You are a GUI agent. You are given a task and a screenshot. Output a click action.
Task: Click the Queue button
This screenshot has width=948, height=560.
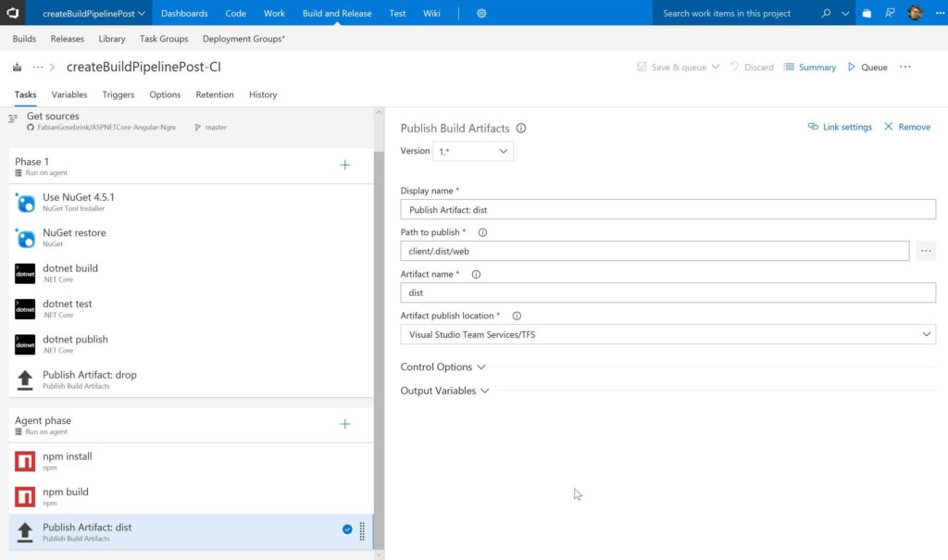[x=867, y=67]
